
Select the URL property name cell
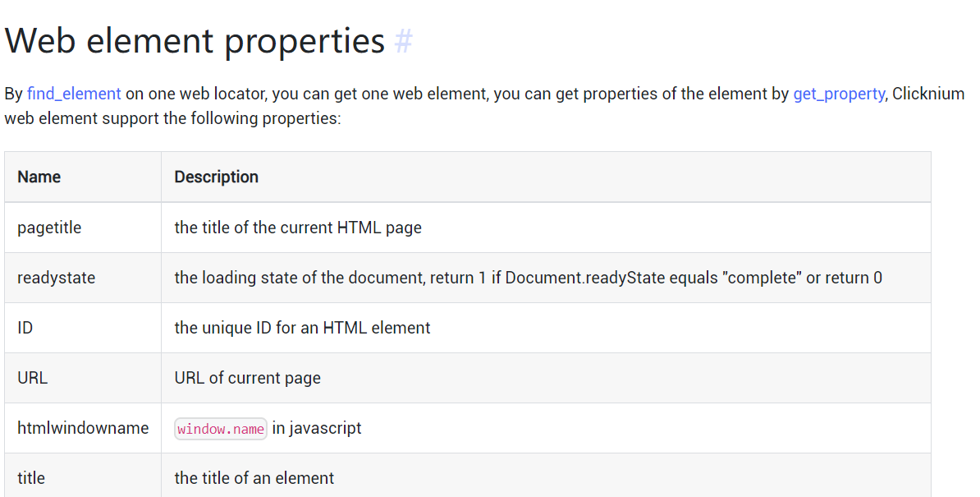click(x=33, y=378)
